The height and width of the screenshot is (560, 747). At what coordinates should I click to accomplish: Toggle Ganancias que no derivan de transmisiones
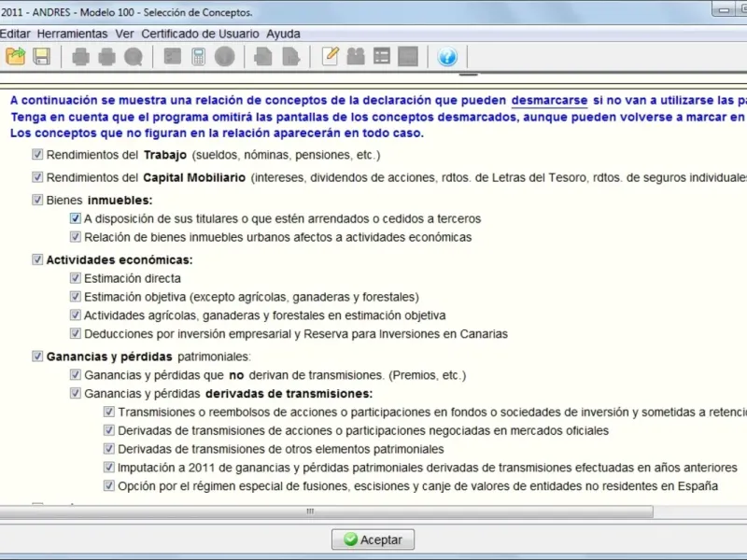click(x=76, y=375)
